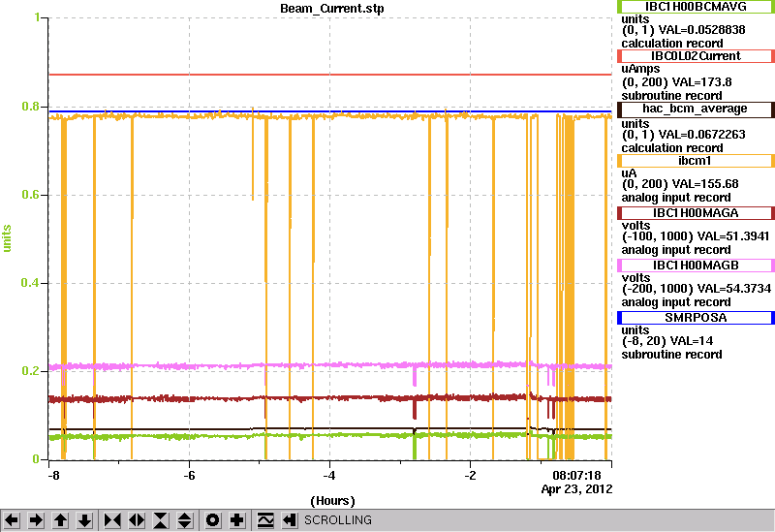The width and height of the screenshot is (775, 532).
Task: Click the timestamp 08:07:18 on the axis
Action: click(576, 476)
